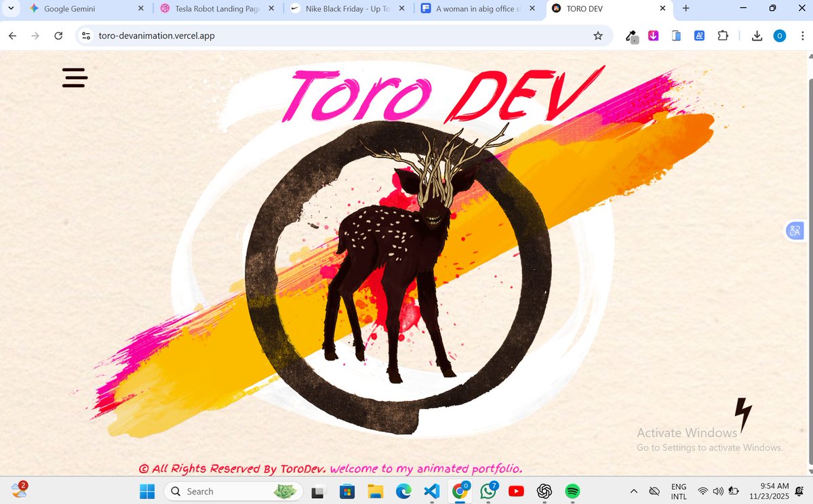Open a new browser tab with the plus button
The width and height of the screenshot is (813, 504).
point(686,9)
